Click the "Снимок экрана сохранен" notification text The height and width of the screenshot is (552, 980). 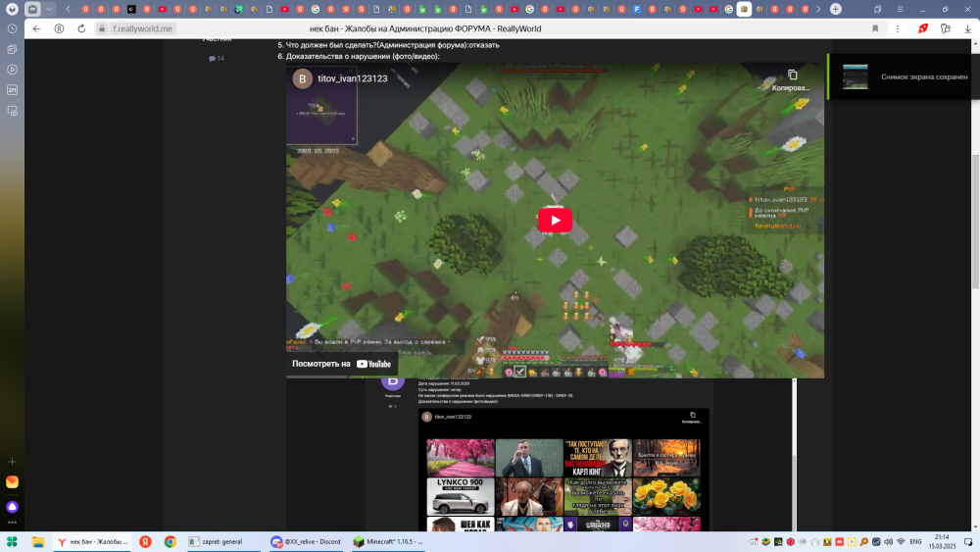924,76
